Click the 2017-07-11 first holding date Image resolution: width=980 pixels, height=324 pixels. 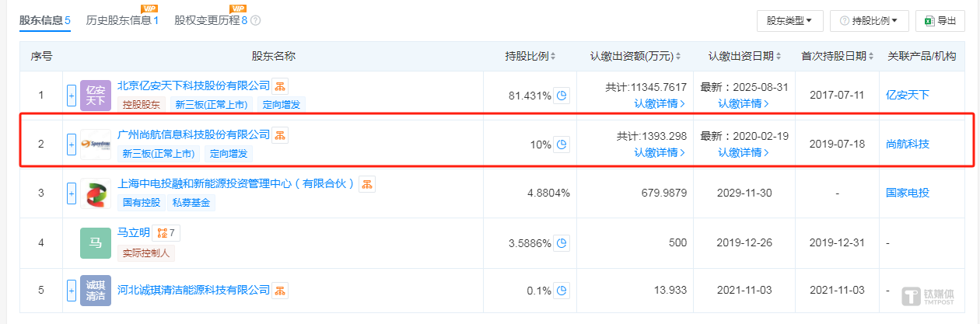point(837,96)
